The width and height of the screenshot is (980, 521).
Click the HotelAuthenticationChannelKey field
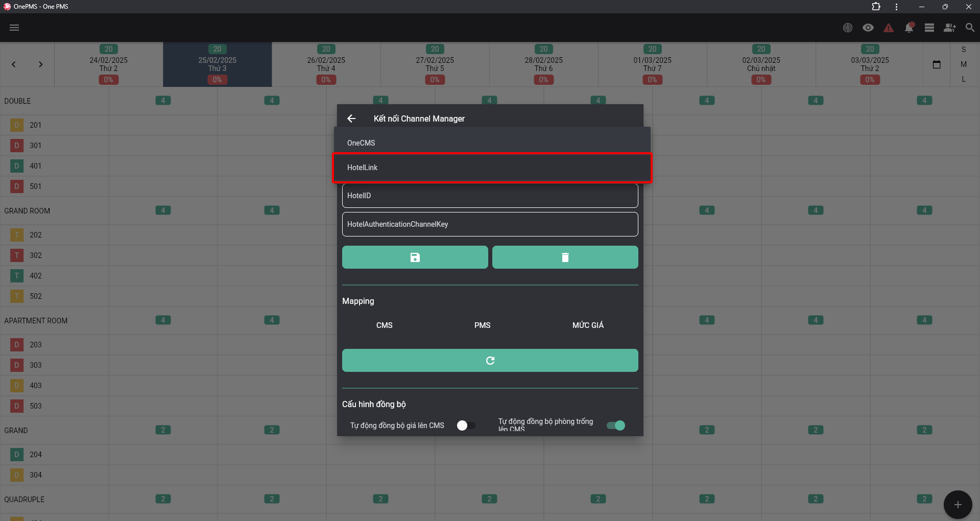coord(490,224)
